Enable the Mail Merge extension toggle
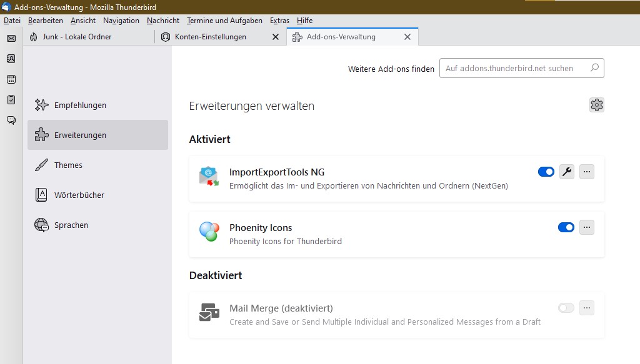 click(x=566, y=308)
